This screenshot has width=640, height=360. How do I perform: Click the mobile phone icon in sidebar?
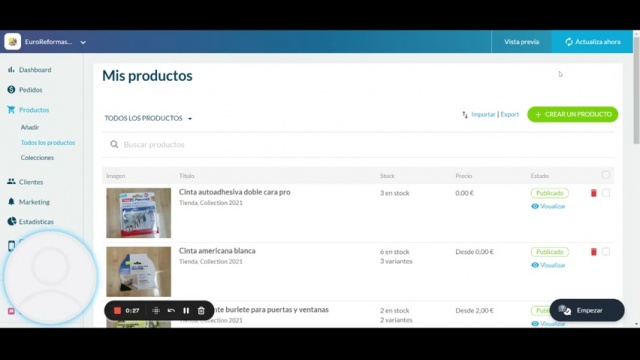click(x=11, y=246)
